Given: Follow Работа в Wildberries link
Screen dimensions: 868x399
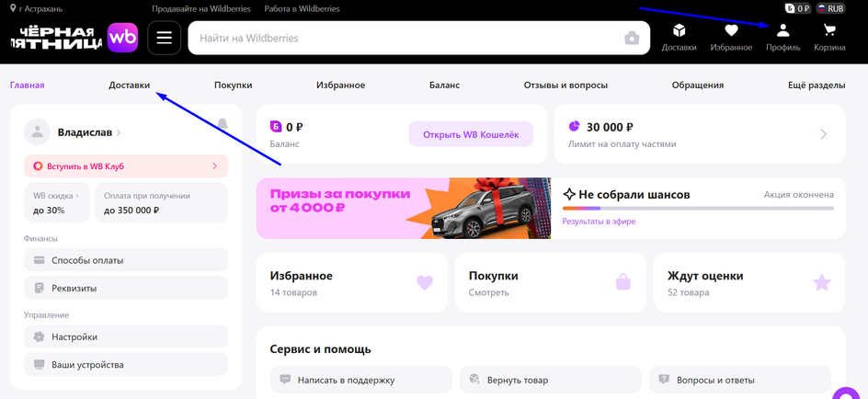Looking at the screenshot, I should [303, 9].
